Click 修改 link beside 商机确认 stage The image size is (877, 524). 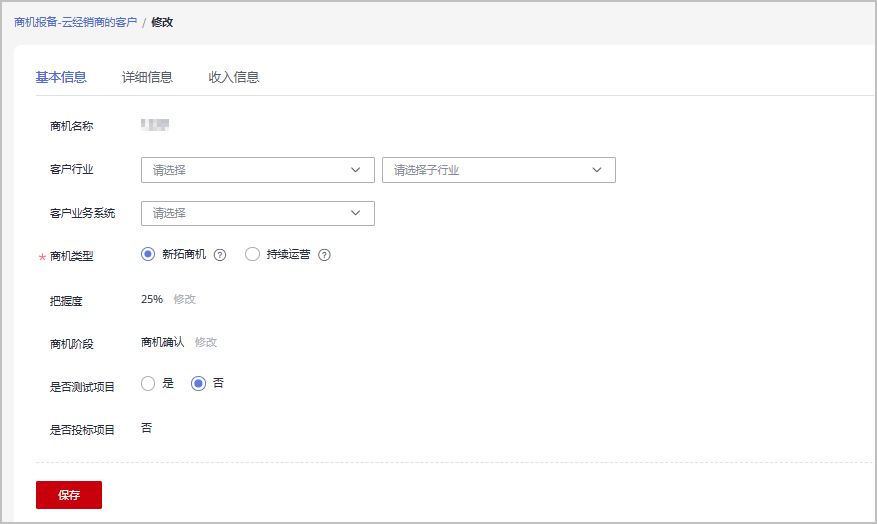pos(206,342)
